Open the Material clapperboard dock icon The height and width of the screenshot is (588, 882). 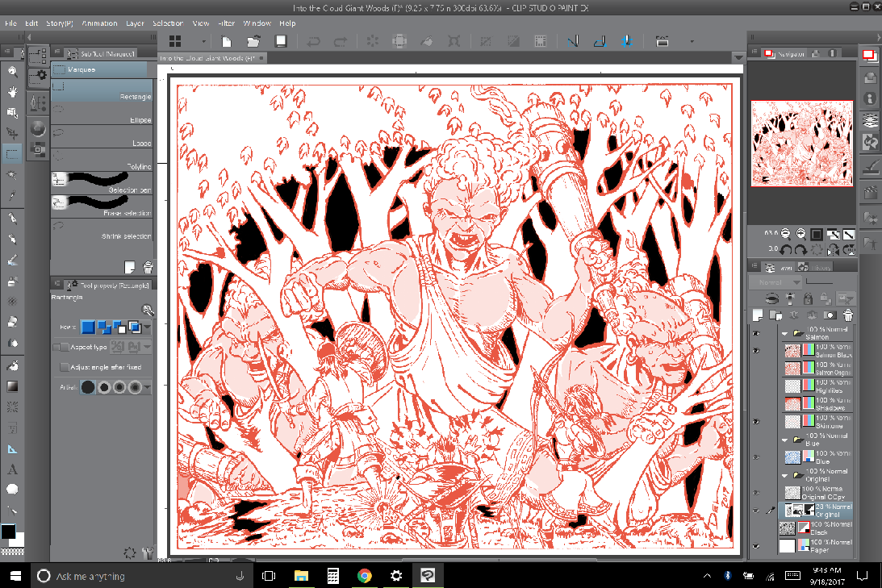[870, 193]
